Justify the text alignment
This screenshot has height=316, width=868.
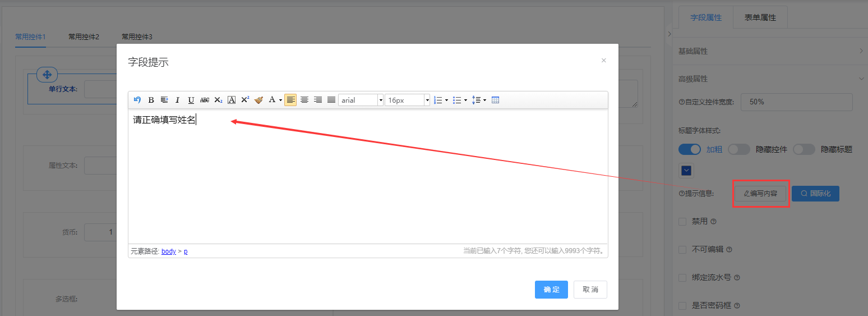[x=331, y=100]
